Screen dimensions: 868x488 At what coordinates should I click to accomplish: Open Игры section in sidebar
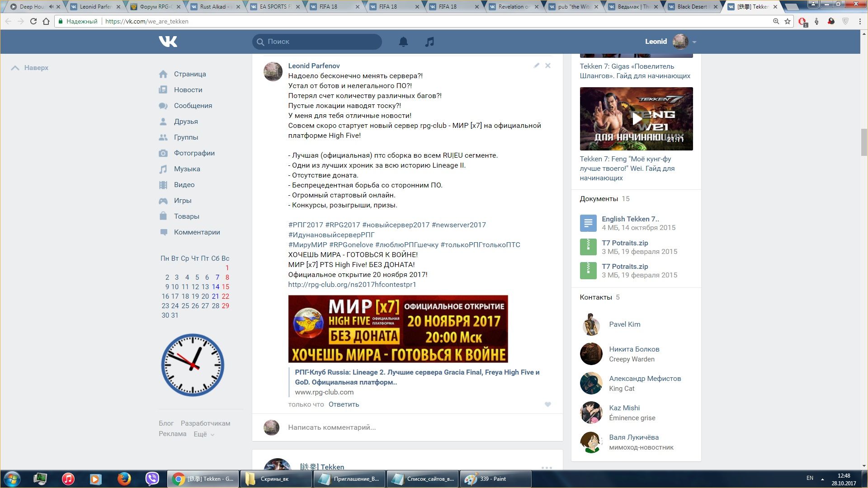(182, 201)
